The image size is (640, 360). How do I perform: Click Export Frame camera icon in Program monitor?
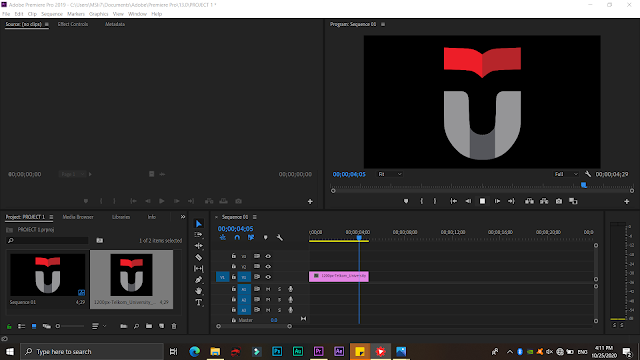pyautogui.click(x=559, y=201)
